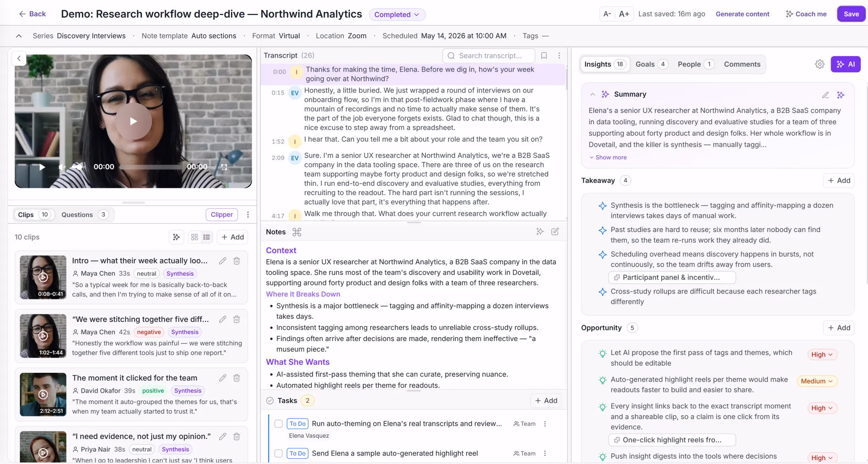Collapse the Summary section

click(x=593, y=95)
